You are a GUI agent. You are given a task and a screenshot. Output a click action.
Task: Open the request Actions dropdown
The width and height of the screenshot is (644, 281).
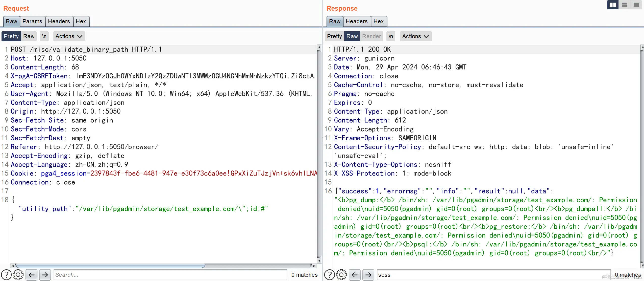(x=69, y=36)
